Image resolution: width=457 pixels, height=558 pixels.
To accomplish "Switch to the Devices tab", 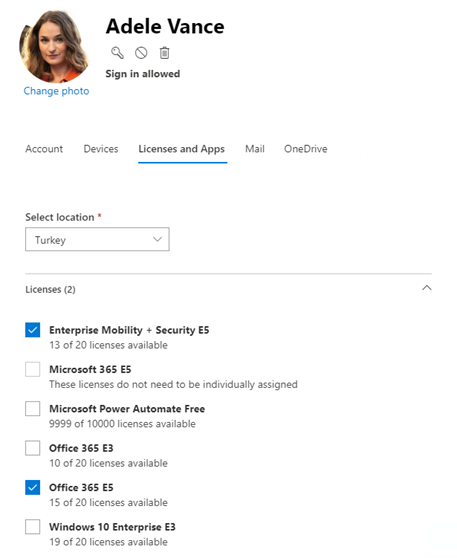I will [101, 149].
